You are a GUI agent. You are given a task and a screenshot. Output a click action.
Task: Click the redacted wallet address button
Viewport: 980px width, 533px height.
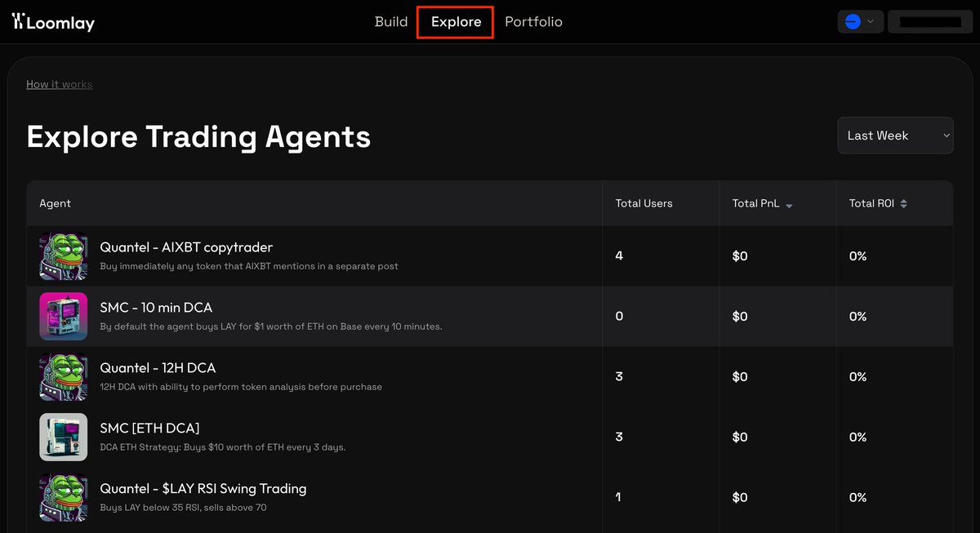coord(929,22)
